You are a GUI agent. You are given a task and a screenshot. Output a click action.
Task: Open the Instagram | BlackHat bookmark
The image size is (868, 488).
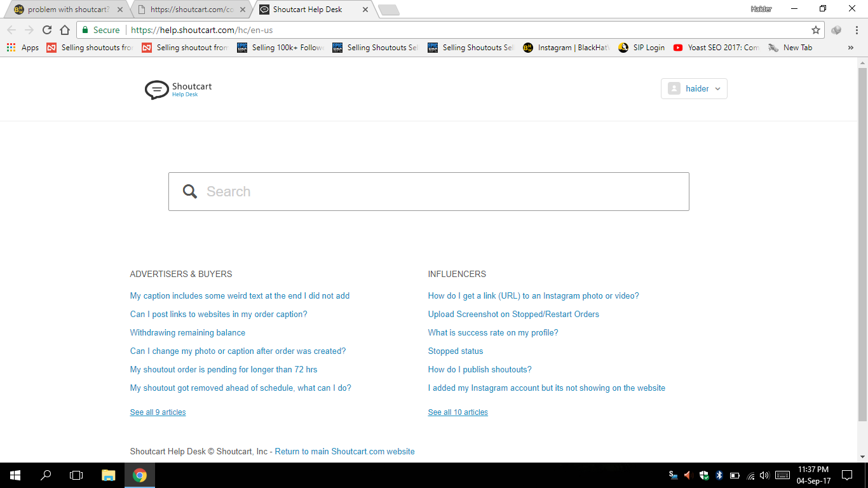pos(566,48)
